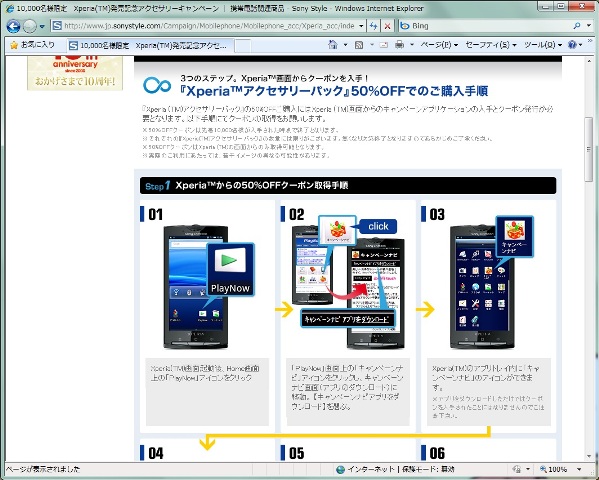Click the step 01 description text box
This screenshot has height=480, width=599.
[x=207, y=392]
